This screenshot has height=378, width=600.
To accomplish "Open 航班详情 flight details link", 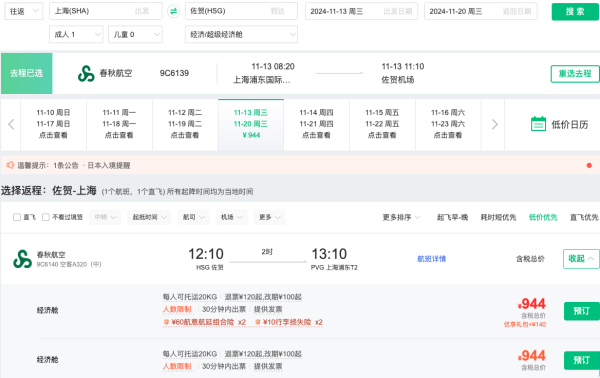I will tap(431, 259).
